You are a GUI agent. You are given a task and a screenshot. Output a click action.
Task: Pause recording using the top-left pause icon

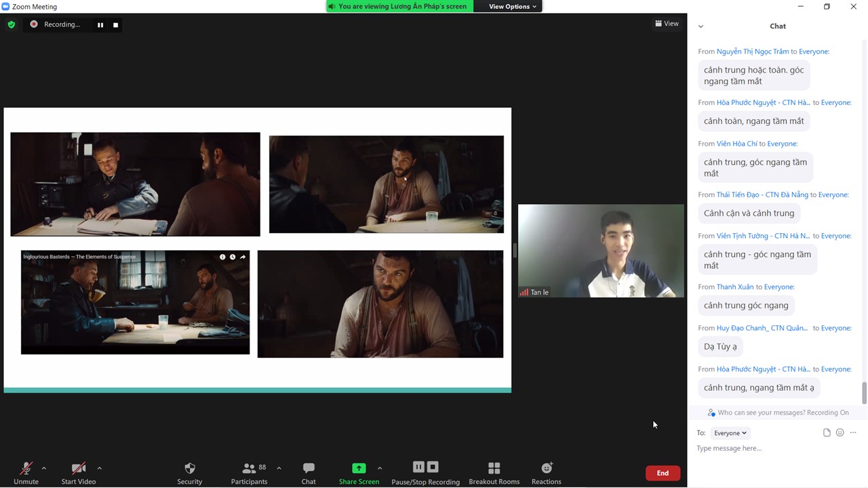100,25
